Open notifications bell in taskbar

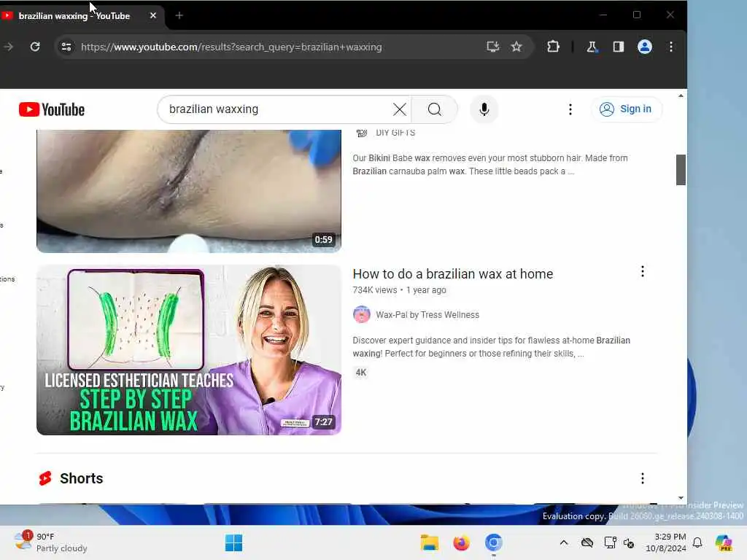click(x=697, y=542)
